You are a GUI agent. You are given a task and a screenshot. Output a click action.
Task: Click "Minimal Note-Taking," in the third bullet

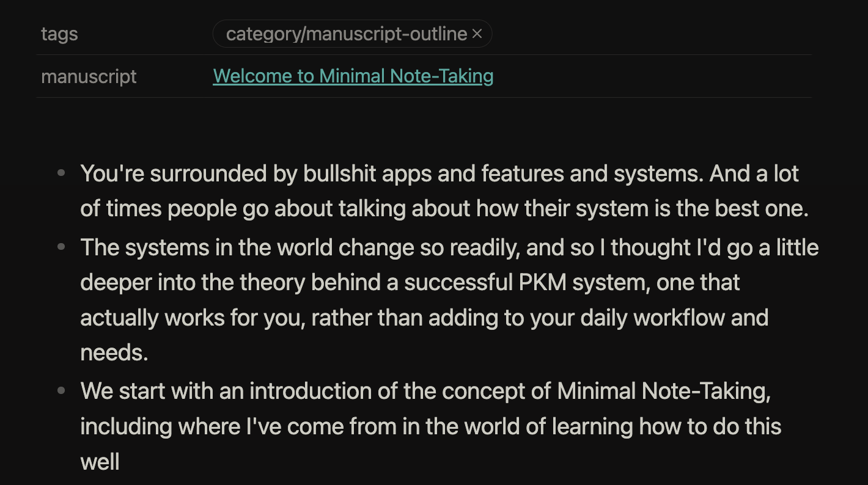664,391
